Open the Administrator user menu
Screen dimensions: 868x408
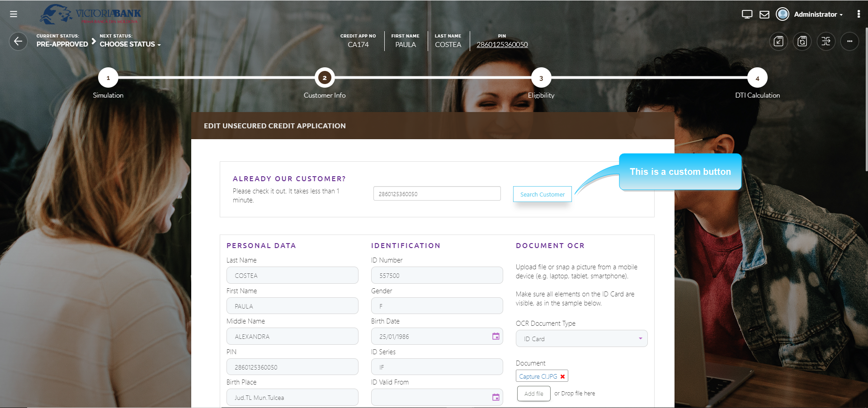pyautogui.click(x=817, y=14)
